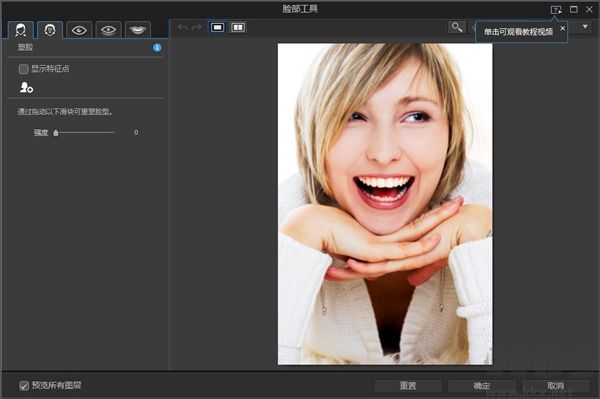Click the 强度 strength slider handle

56,133
